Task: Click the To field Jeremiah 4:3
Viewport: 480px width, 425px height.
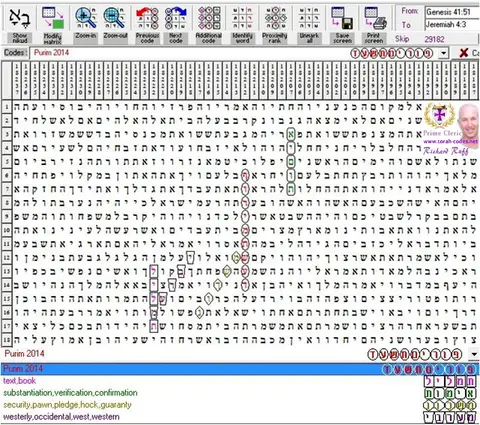Action: (x=452, y=24)
